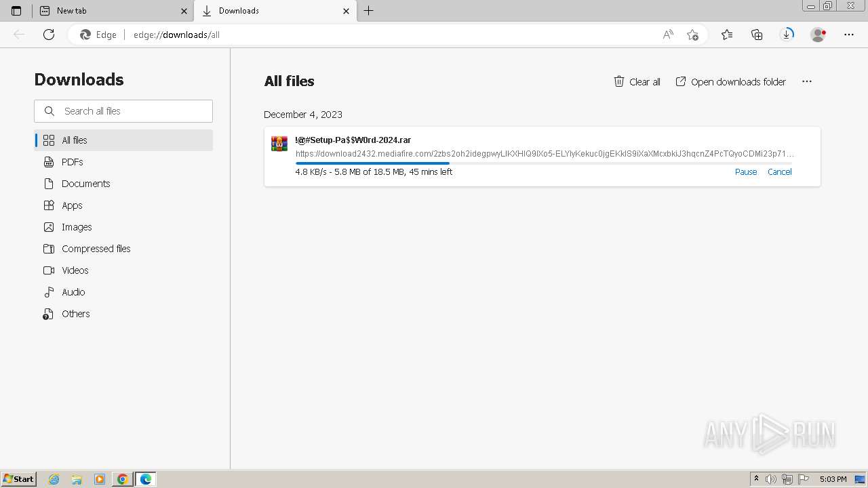Click download speed and time left text
This screenshot has height=488, width=868.
[374, 172]
